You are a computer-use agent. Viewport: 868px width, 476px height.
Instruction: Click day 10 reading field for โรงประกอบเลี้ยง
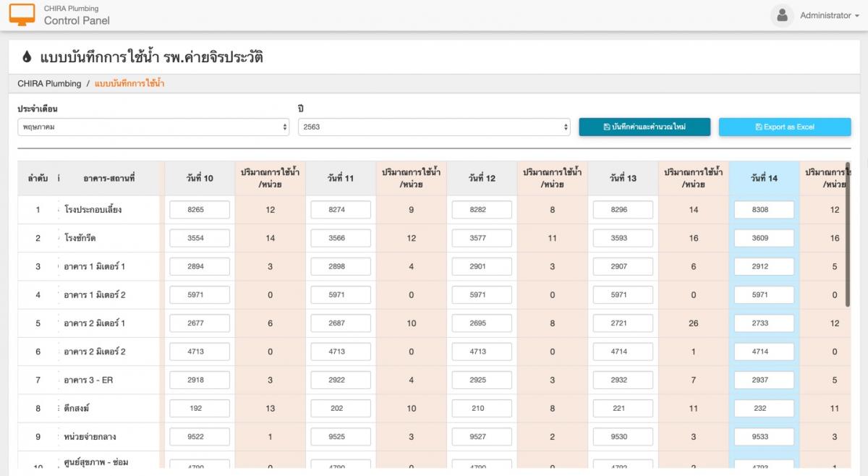(x=200, y=210)
